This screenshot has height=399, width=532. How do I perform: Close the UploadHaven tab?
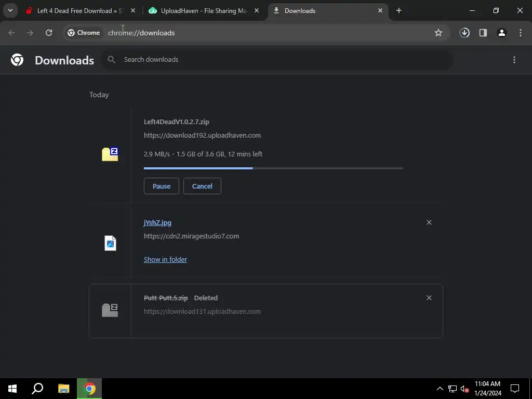[x=257, y=10]
